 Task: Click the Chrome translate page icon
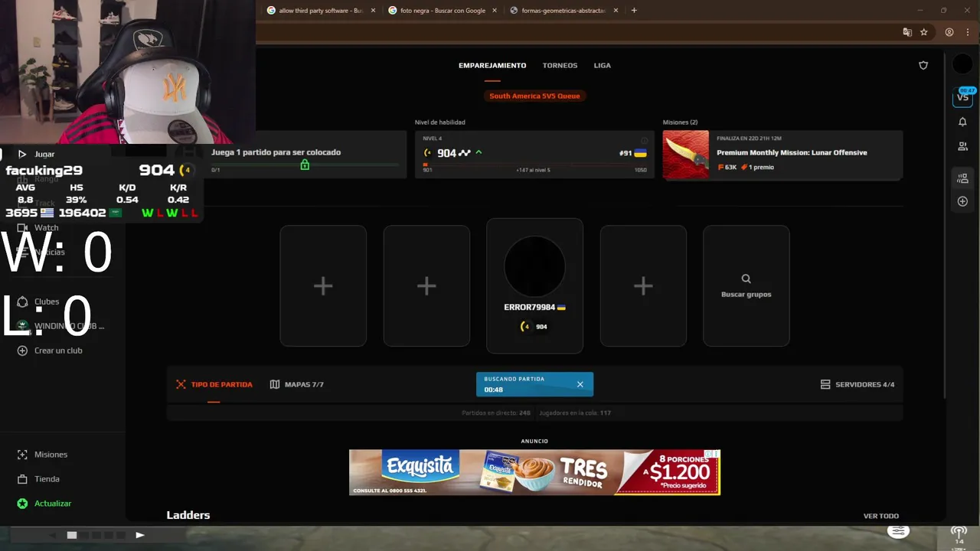[x=907, y=32]
